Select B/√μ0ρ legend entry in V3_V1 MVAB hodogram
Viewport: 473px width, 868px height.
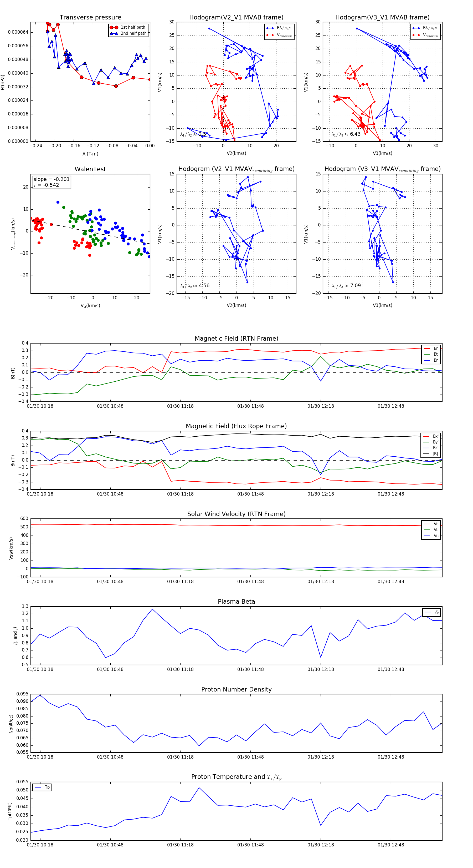pos(425,28)
